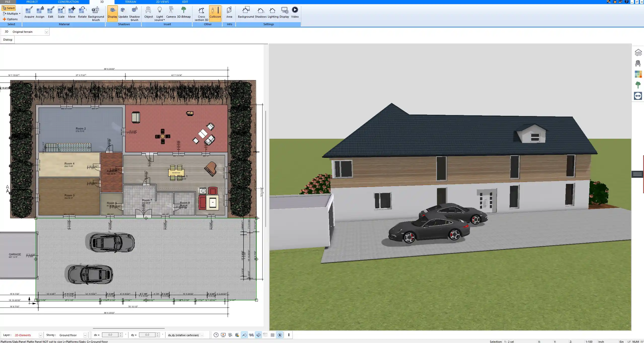Image resolution: width=644 pixels, height=343 pixels.
Task: Open the FILE menu
Action: pyautogui.click(x=8, y=2)
